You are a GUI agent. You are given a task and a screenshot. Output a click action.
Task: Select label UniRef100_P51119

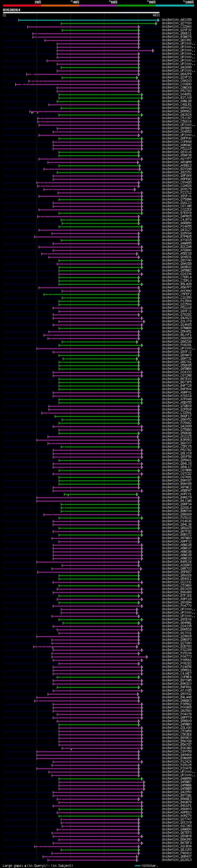[x=177, y=148]
